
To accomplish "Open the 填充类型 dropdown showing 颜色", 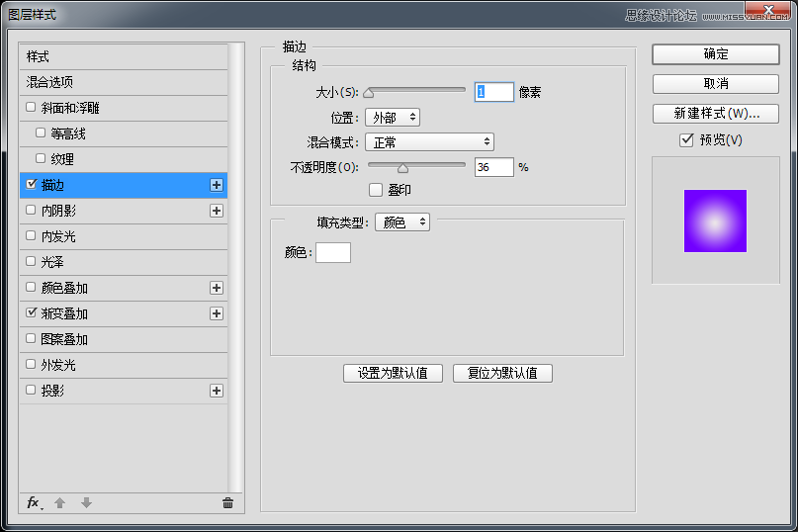I will coord(402,222).
